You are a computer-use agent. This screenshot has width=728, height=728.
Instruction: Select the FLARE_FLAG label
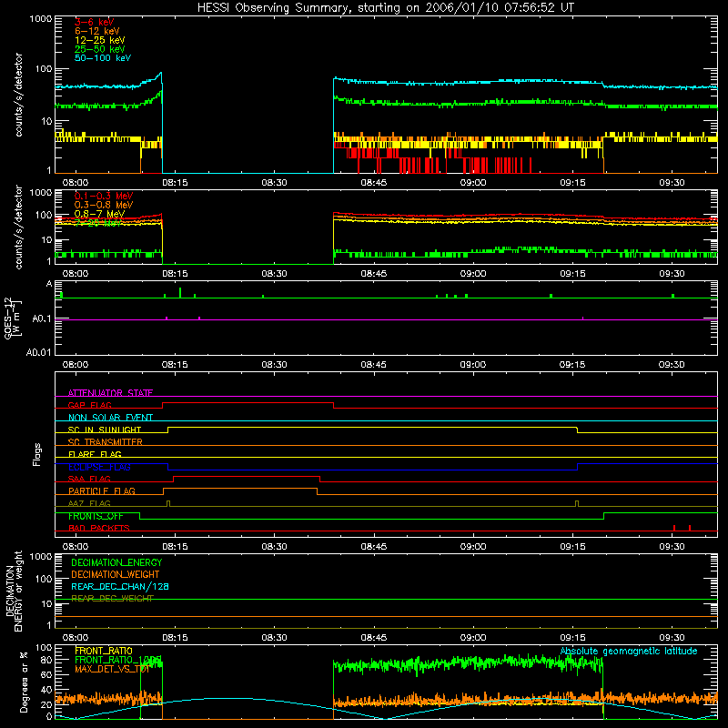tap(95, 454)
